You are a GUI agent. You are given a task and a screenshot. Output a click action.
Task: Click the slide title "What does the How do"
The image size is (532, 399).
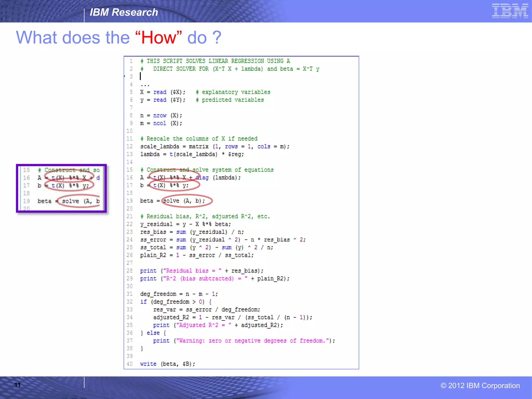(x=118, y=37)
